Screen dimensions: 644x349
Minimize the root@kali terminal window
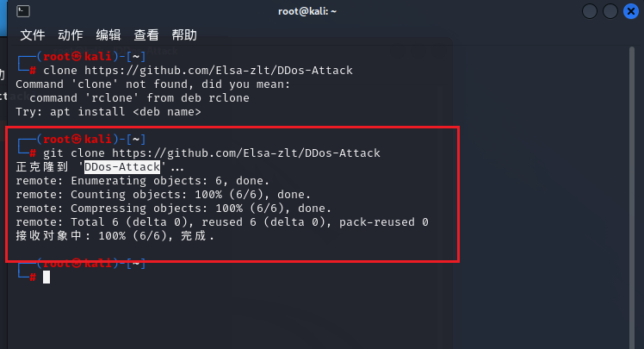point(590,11)
